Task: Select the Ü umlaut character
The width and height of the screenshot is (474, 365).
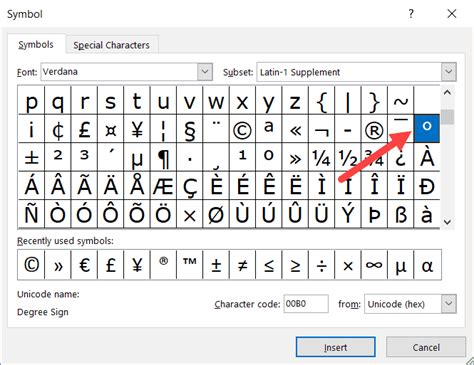Action: (x=321, y=214)
